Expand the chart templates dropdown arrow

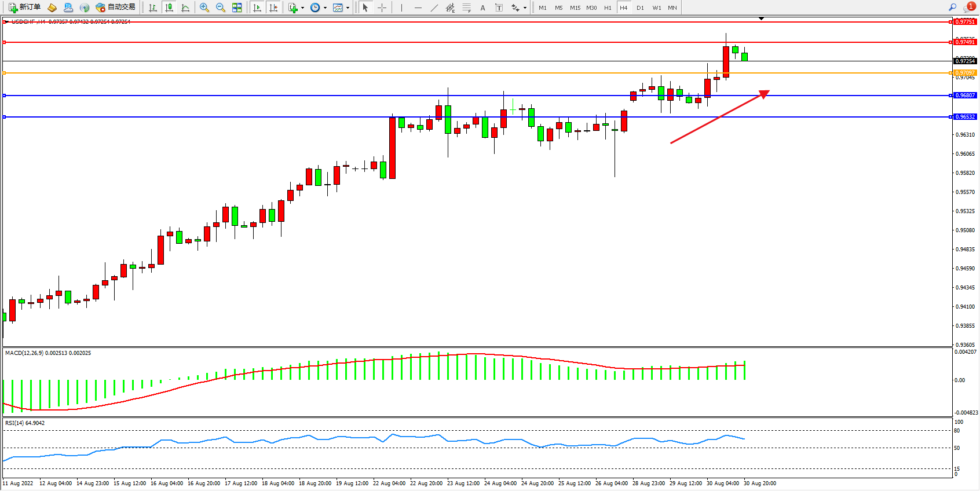348,8
